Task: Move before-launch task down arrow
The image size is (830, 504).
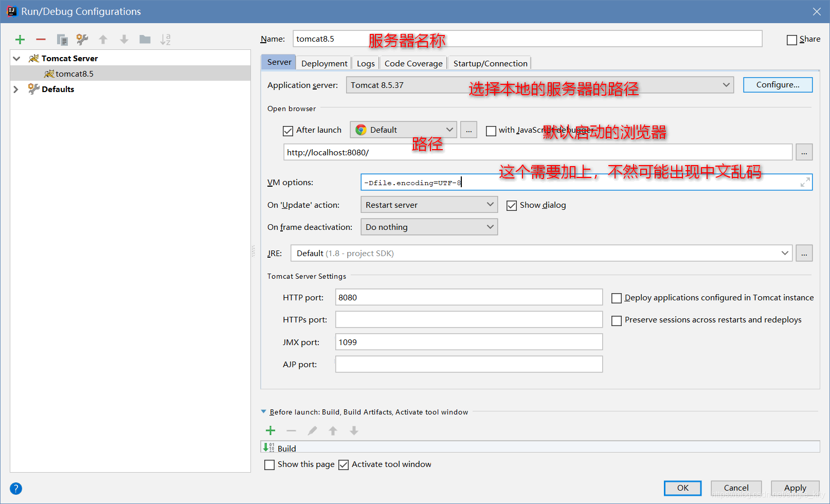Action: coord(354,430)
